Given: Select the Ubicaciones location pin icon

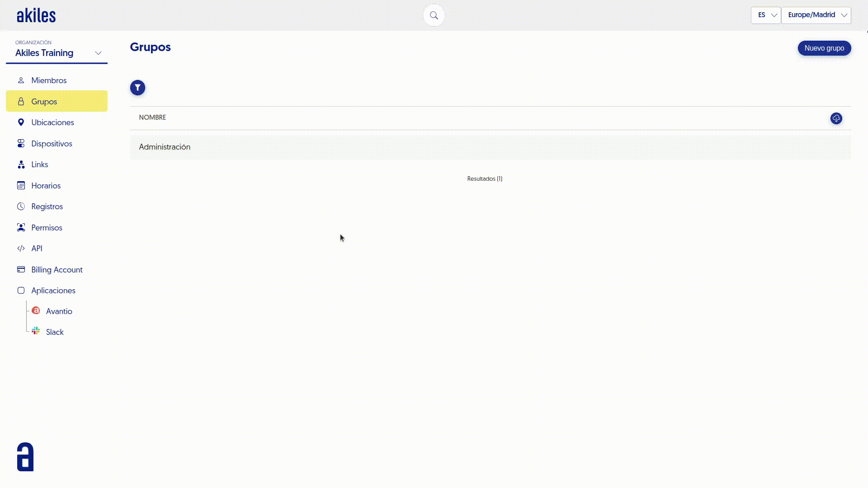Looking at the screenshot, I should [x=21, y=122].
